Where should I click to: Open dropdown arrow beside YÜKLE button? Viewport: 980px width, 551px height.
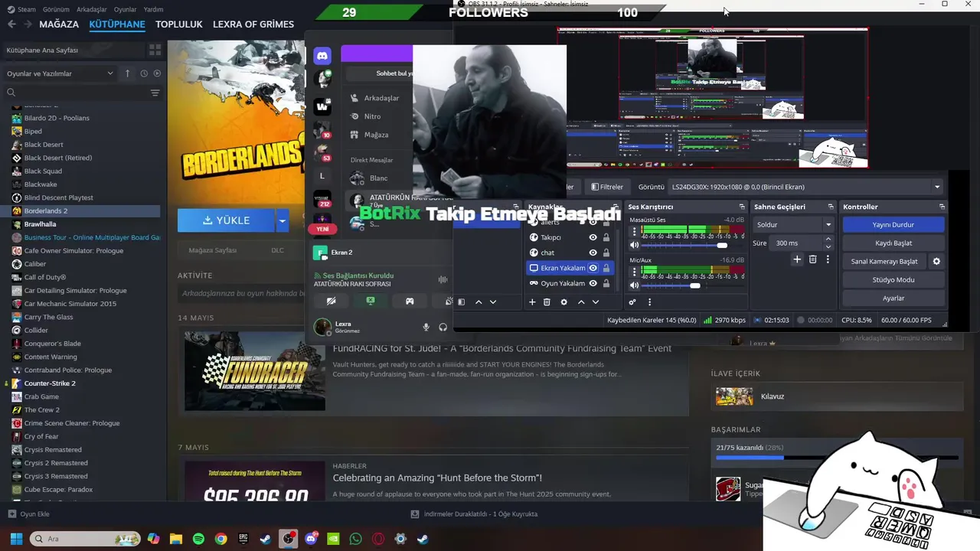click(x=283, y=220)
